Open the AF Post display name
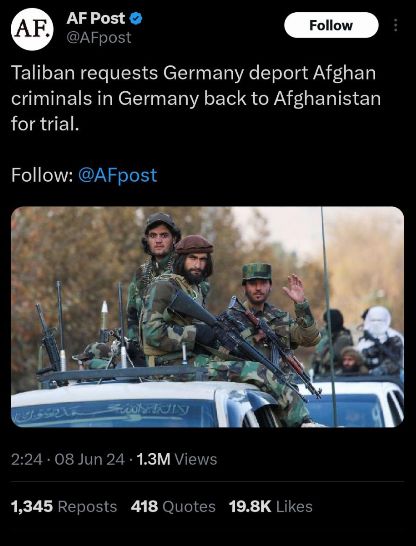 (x=96, y=18)
